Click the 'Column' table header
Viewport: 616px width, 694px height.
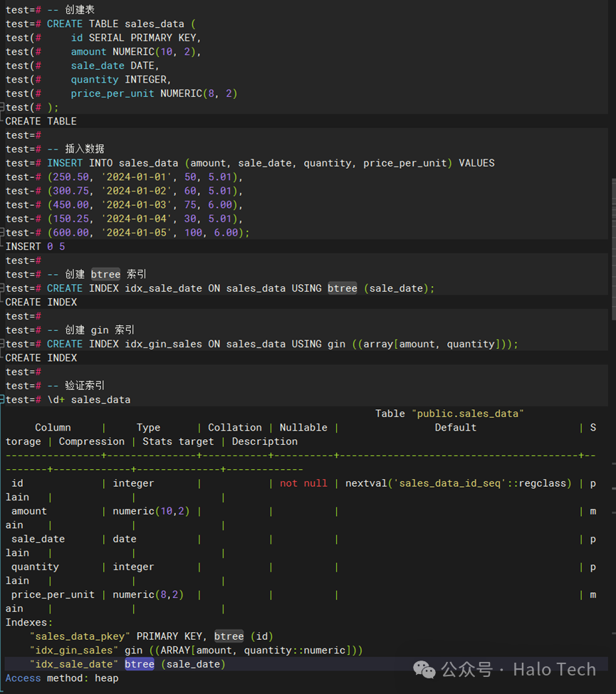pyautogui.click(x=53, y=428)
